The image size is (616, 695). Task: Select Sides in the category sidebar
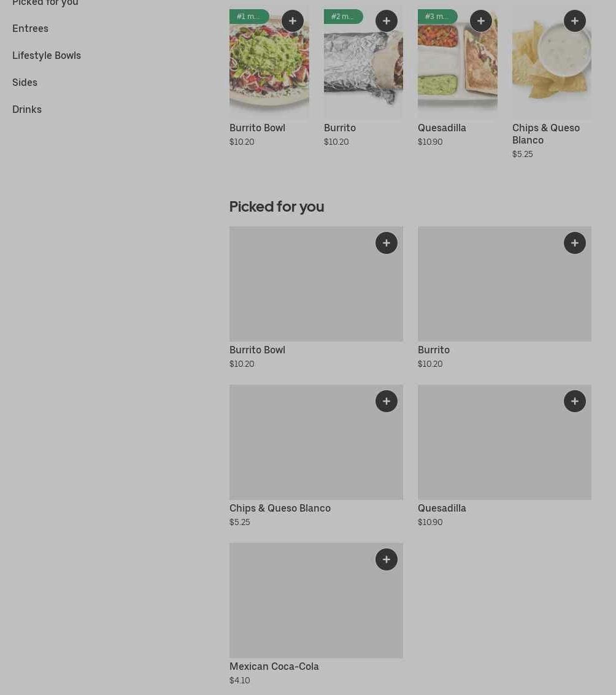click(x=25, y=83)
